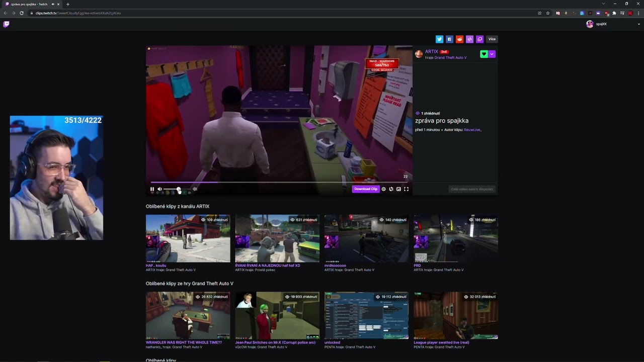Click the share page icon in address bar
The image size is (644, 362).
(x=540, y=13)
